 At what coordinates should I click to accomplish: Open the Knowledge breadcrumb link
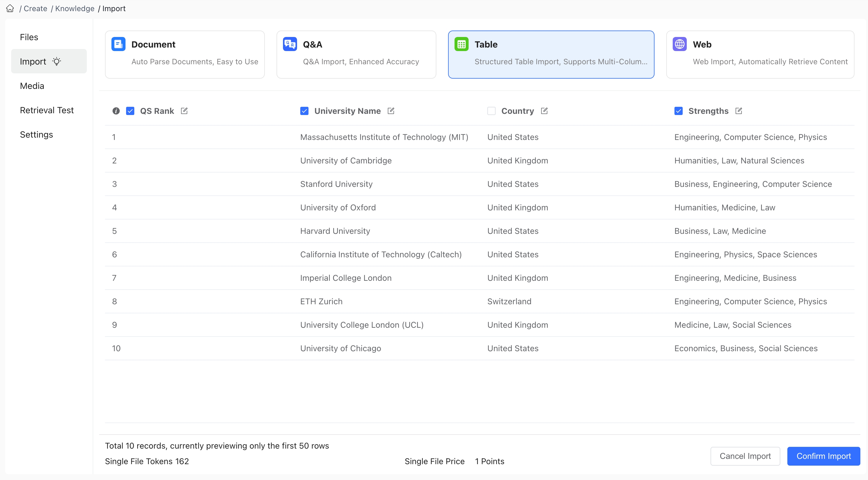pos(75,9)
